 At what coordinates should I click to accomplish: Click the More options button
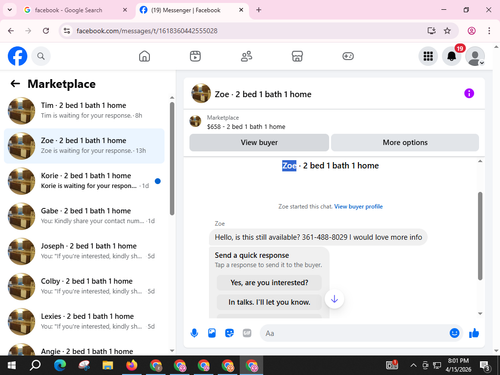tap(405, 142)
